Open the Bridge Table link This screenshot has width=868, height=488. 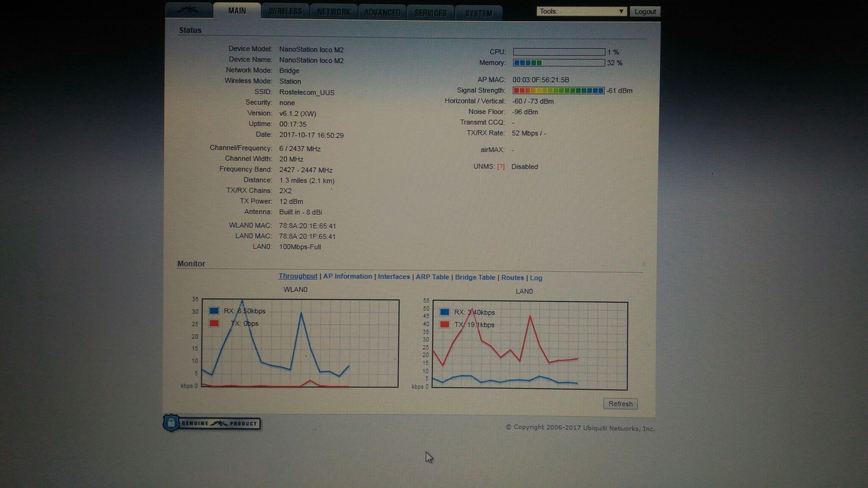click(475, 277)
